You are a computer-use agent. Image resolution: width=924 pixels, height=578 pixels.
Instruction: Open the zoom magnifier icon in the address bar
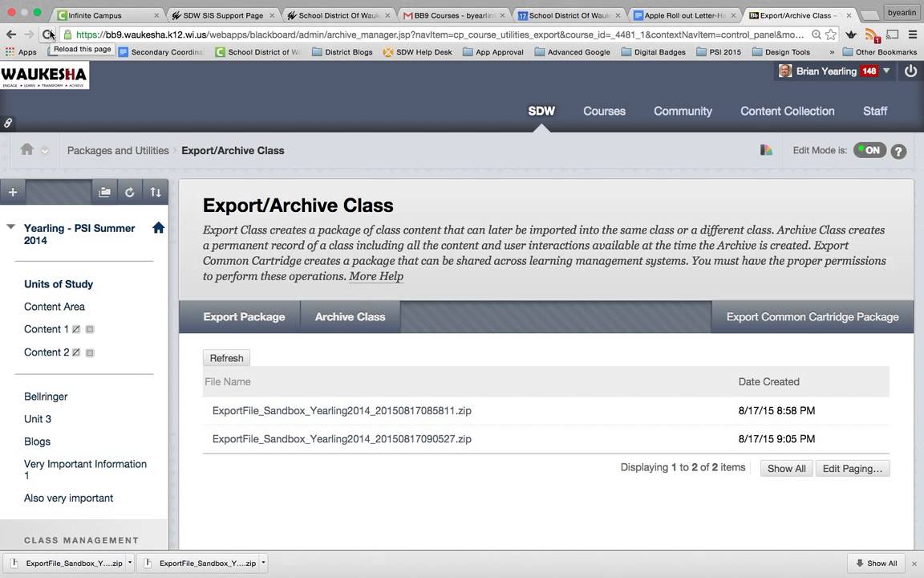817,35
